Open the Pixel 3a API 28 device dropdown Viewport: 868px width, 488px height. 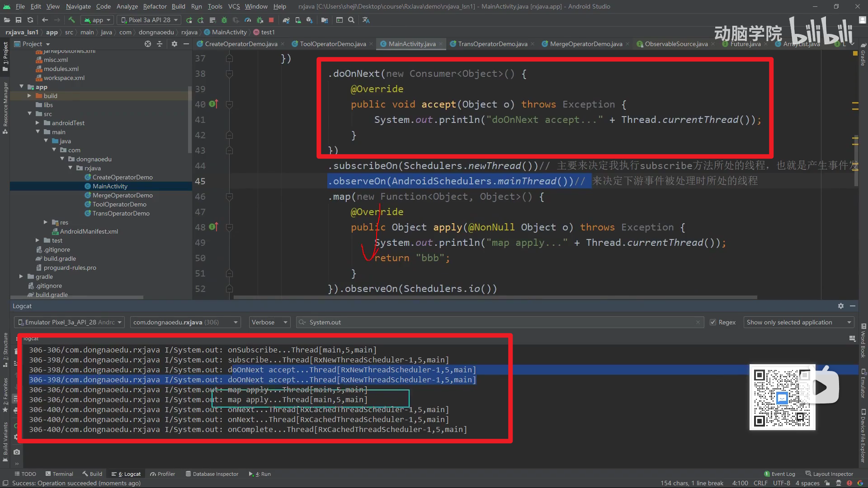(x=149, y=20)
